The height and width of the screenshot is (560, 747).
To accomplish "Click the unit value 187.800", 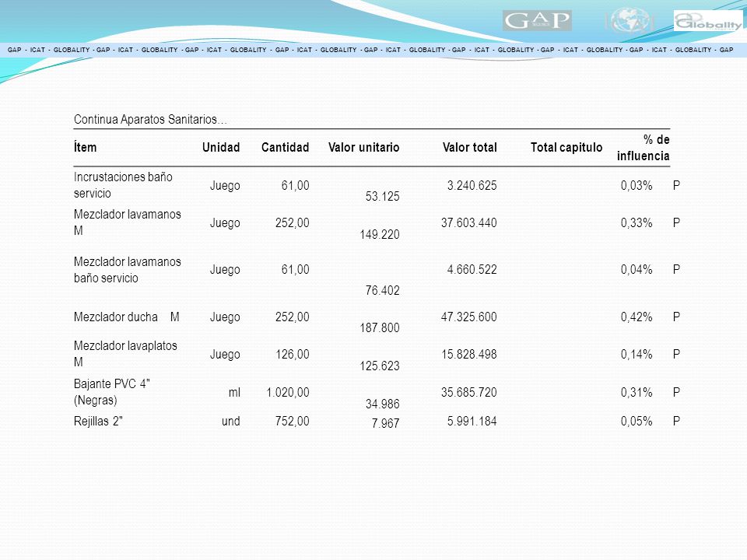I will (x=380, y=328).
